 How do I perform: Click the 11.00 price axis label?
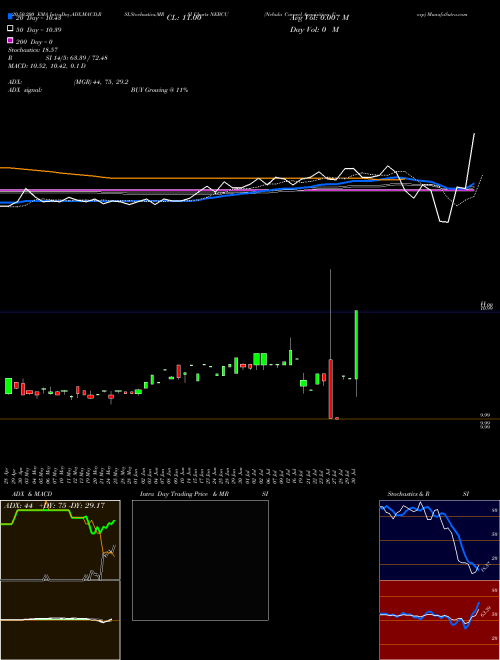point(486,303)
